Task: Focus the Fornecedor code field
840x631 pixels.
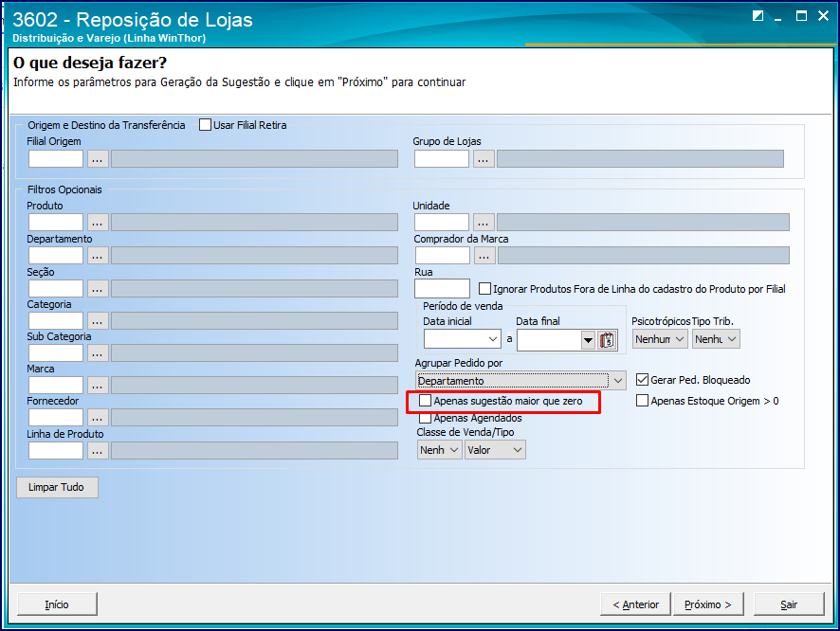Action: [56, 417]
